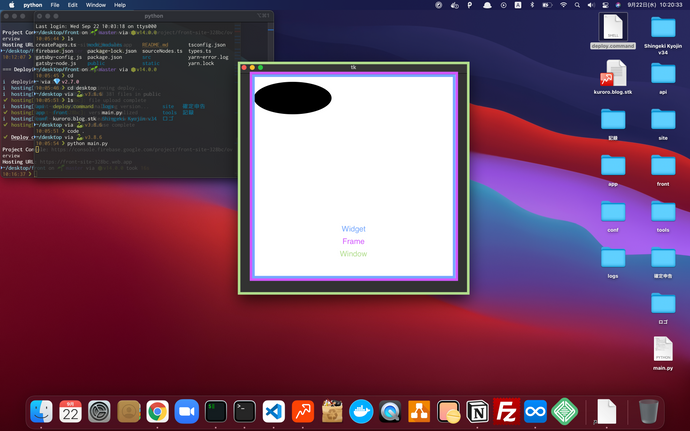Open Visual Studio Code from the Dock
690x431 pixels.
click(x=274, y=412)
